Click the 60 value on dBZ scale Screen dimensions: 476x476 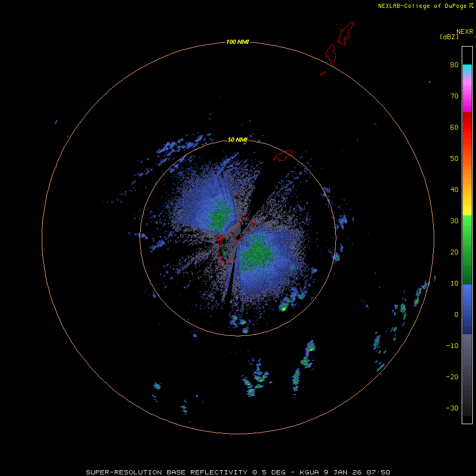(454, 127)
